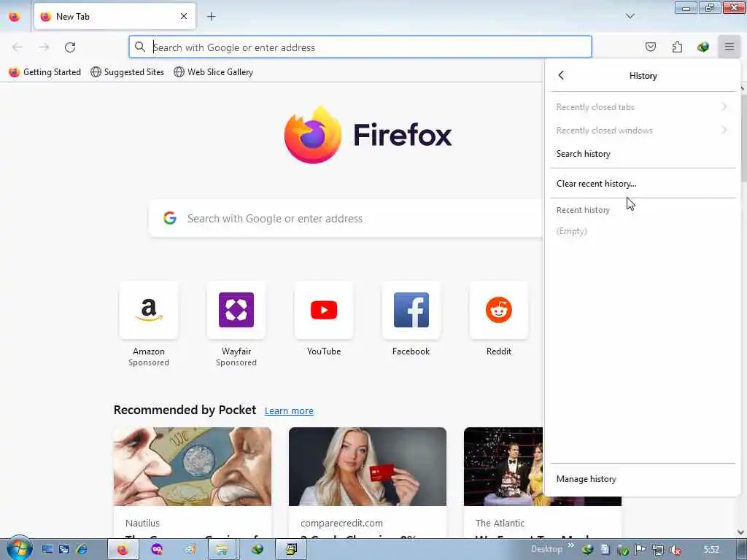Close the New Tab tab

(x=184, y=16)
